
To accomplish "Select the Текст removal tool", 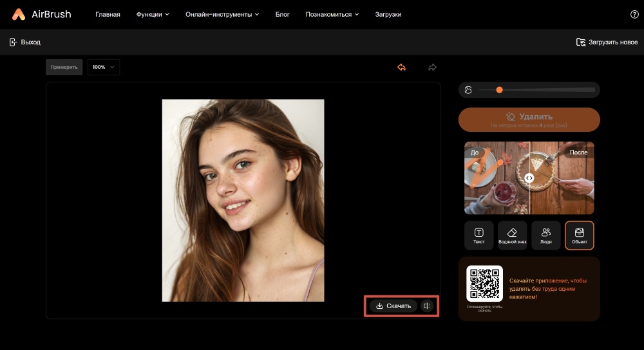I will coord(479,235).
